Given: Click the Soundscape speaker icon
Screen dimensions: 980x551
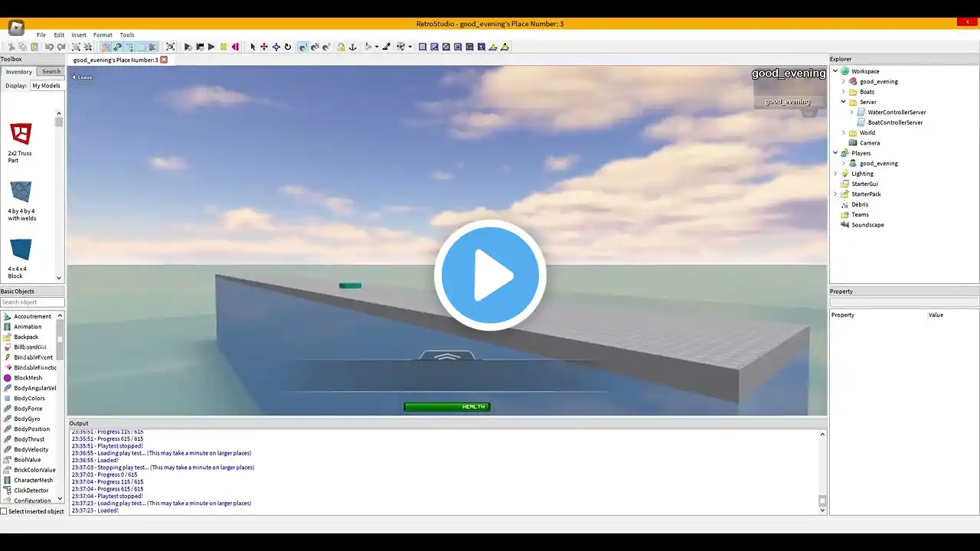Looking at the screenshot, I should (845, 225).
